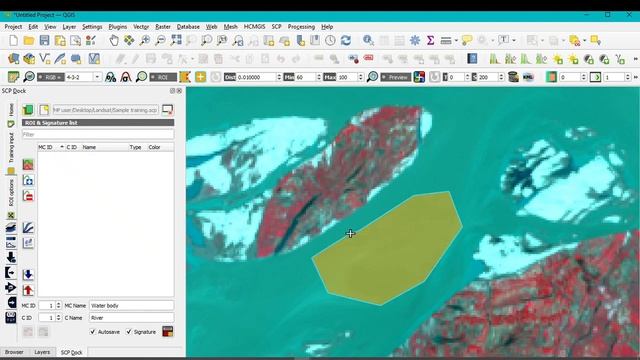Viewport: 640px width, 360px height.
Task: Open the statistical summary sigma icon
Action: click(430, 40)
